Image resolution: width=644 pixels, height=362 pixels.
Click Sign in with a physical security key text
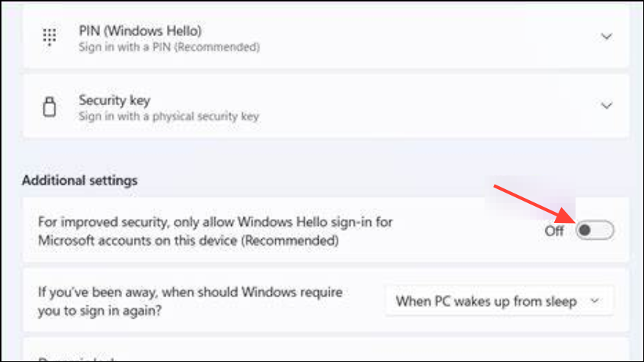169,116
